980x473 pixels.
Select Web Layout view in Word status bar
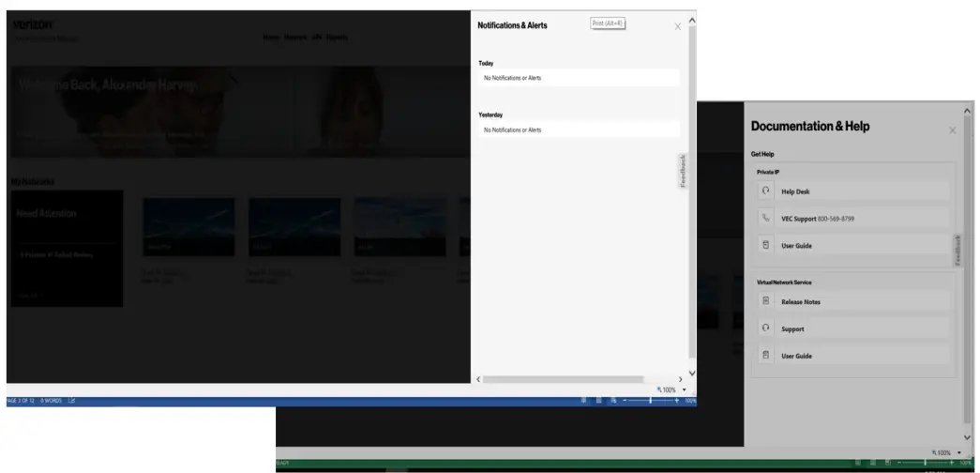(x=613, y=401)
